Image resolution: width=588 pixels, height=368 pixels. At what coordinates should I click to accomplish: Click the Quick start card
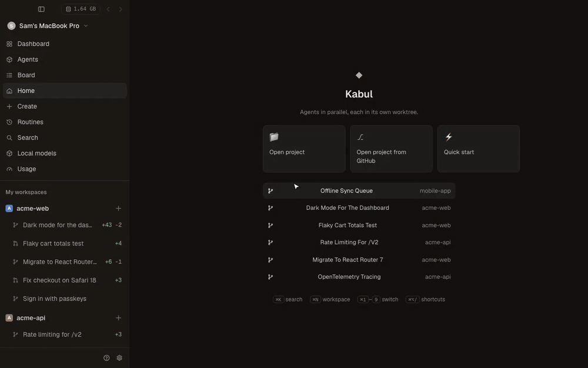(479, 149)
